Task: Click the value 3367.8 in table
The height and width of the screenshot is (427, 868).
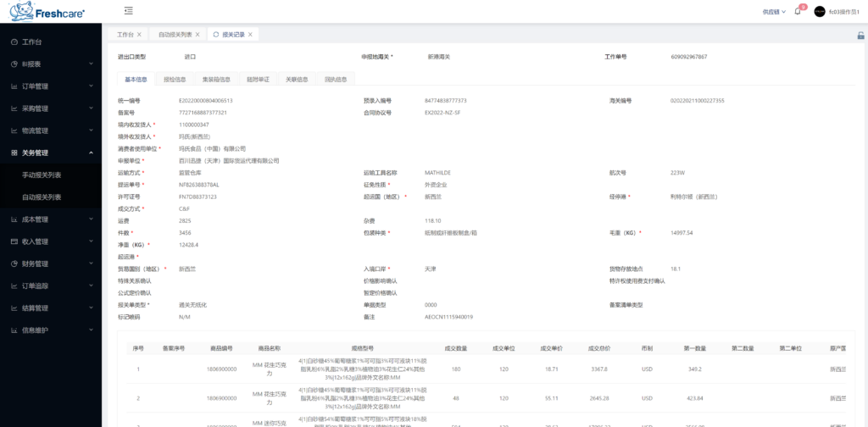Action: 599,369
